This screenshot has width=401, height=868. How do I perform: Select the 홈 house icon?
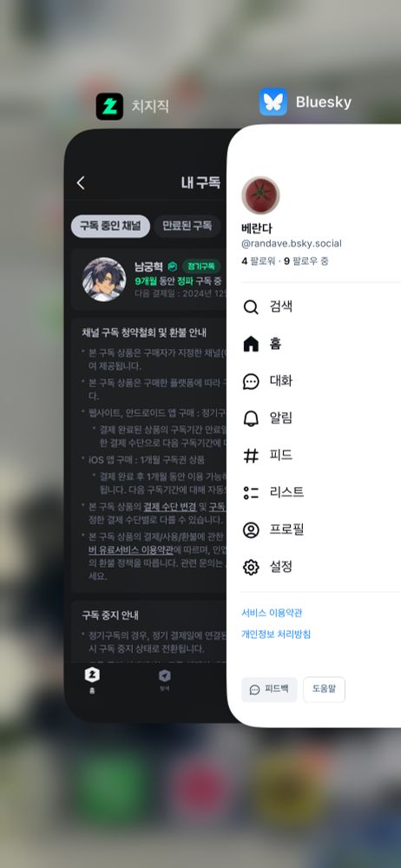251,345
